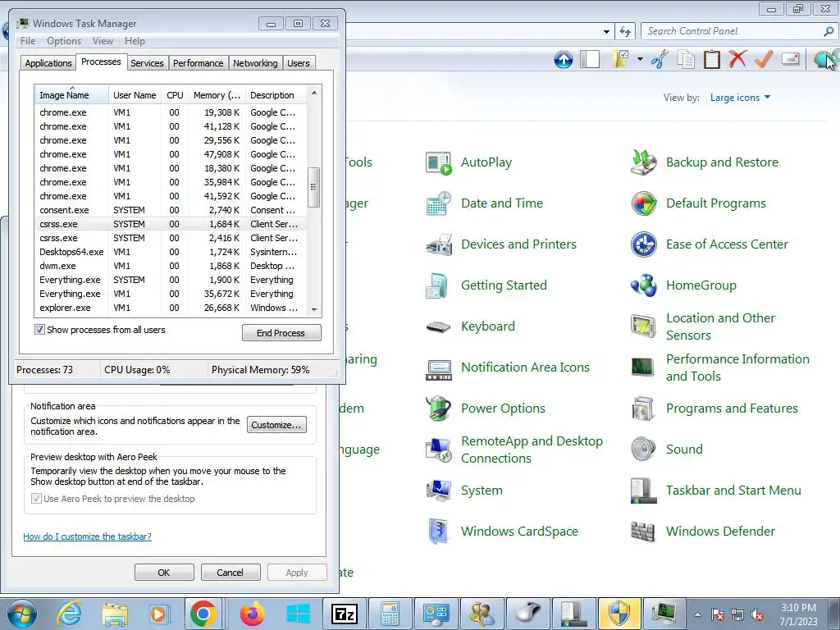Viewport: 840px width, 630px height.
Task: Open the dropdown arrow beside folder options icon
Action: point(640,59)
